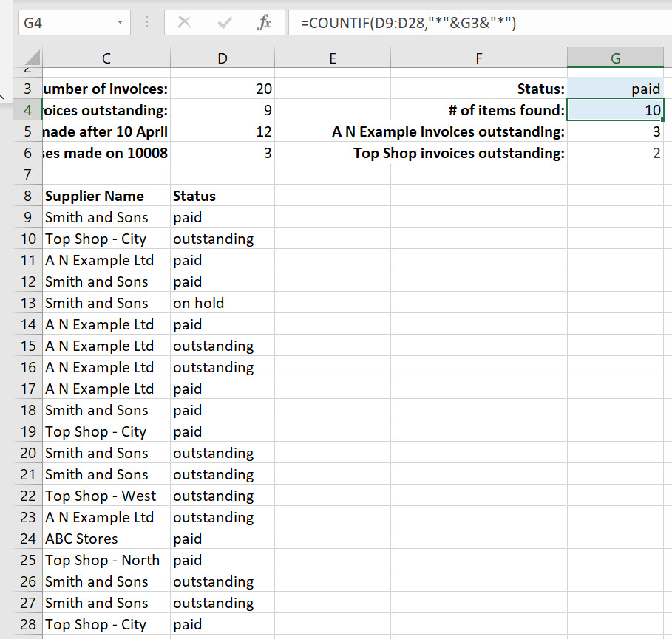Select column header G
This screenshot has height=639, width=672.
(x=616, y=57)
